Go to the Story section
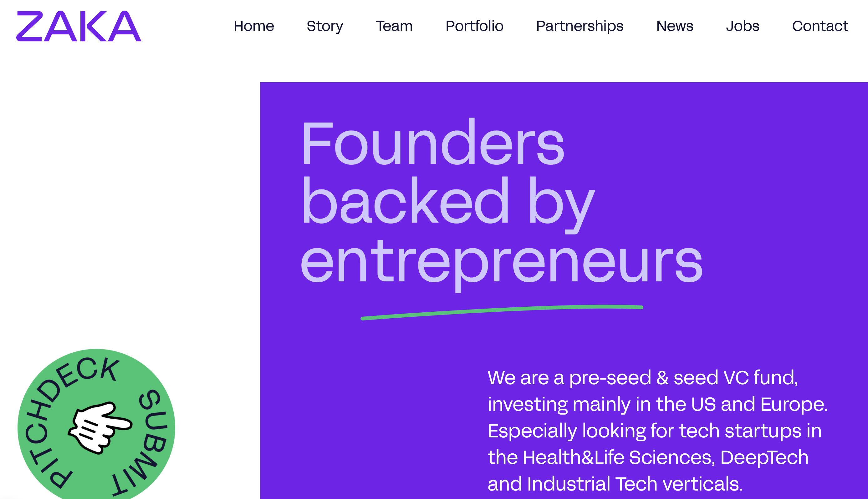 point(325,26)
